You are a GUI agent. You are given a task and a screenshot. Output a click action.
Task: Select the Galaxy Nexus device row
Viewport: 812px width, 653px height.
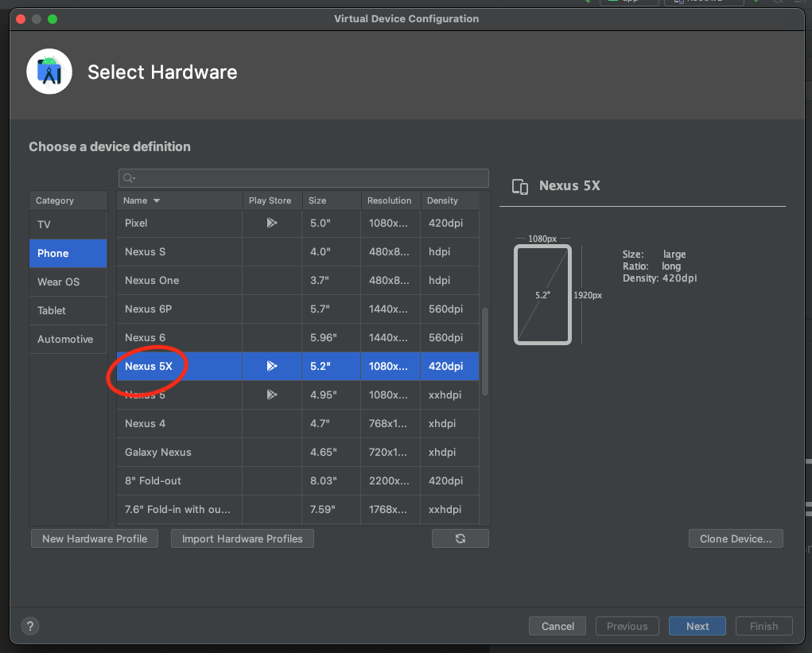coord(297,452)
